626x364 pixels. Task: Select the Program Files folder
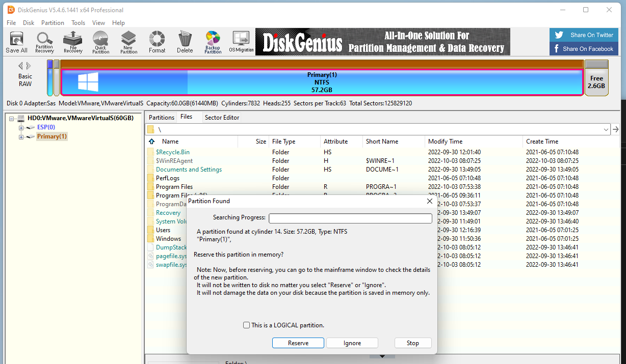[x=174, y=187]
